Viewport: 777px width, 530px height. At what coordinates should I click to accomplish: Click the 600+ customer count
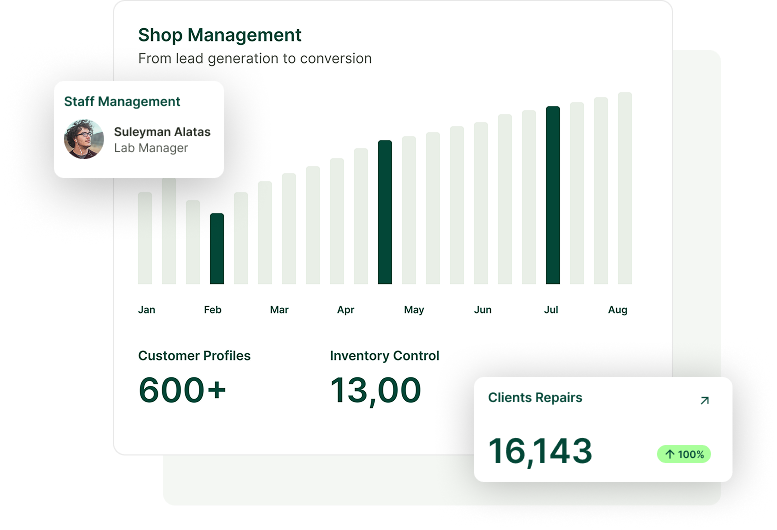click(x=182, y=390)
